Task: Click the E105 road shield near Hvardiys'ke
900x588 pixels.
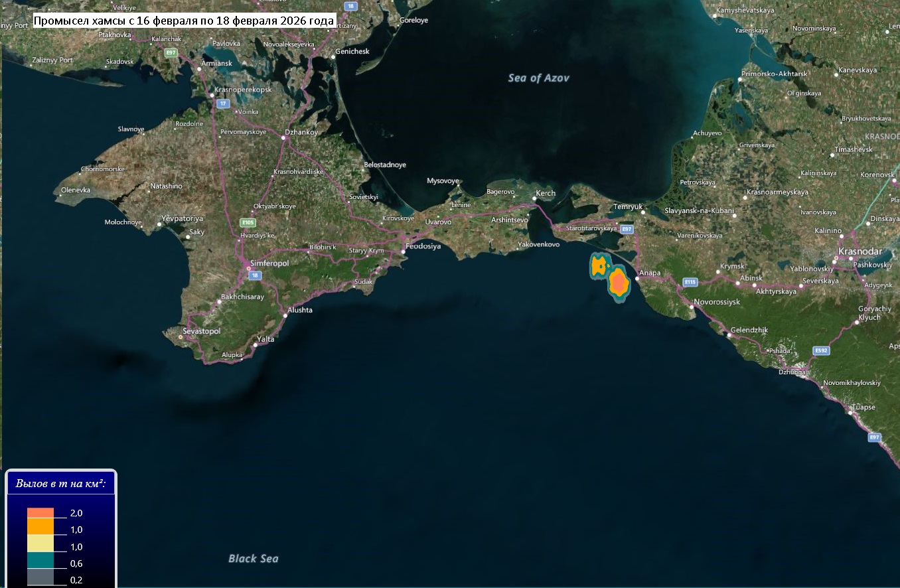Action: [248, 223]
